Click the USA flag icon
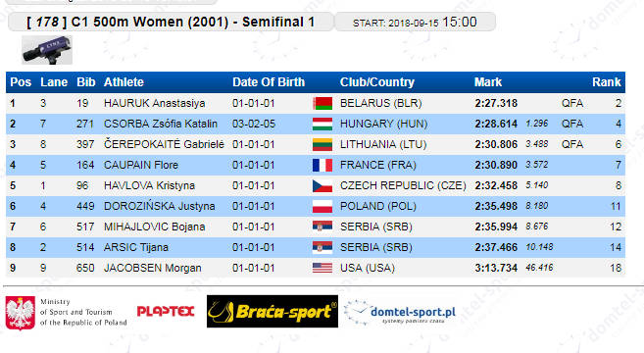 pos(322,268)
